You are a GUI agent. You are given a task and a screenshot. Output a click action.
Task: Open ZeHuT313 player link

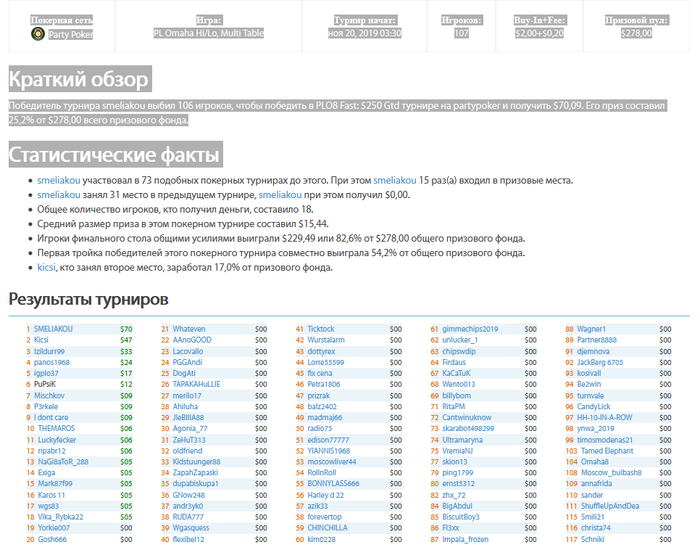click(x=189, y=440)
